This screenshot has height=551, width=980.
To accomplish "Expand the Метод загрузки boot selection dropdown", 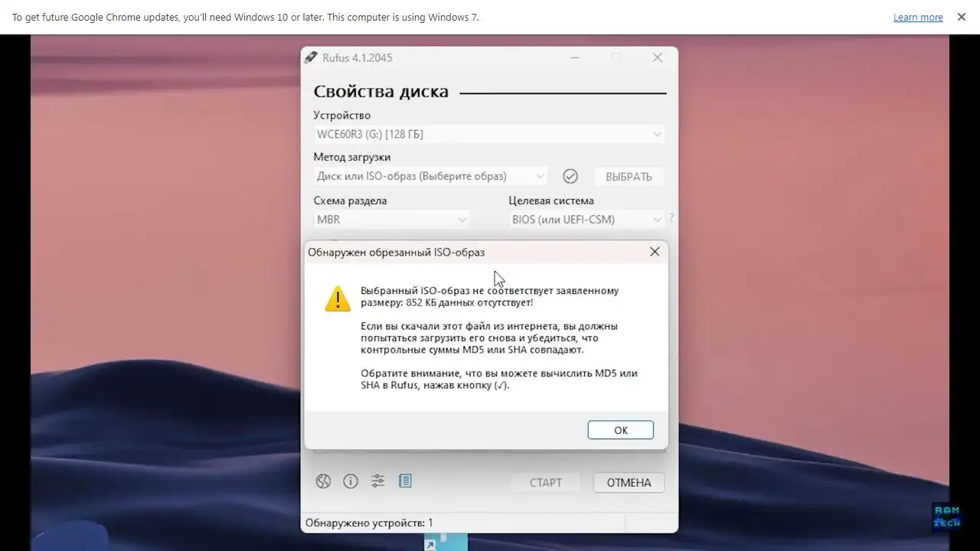I will [x=430, y=176].
